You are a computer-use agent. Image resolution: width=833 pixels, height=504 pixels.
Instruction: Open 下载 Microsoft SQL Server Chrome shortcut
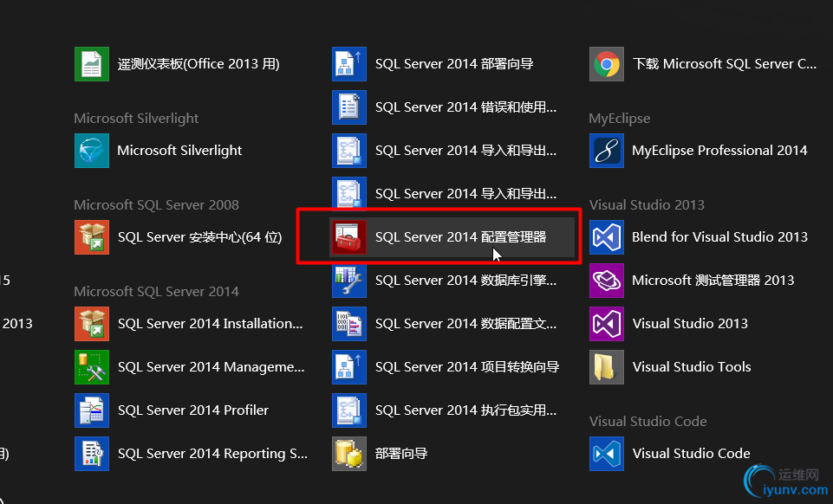703,64
